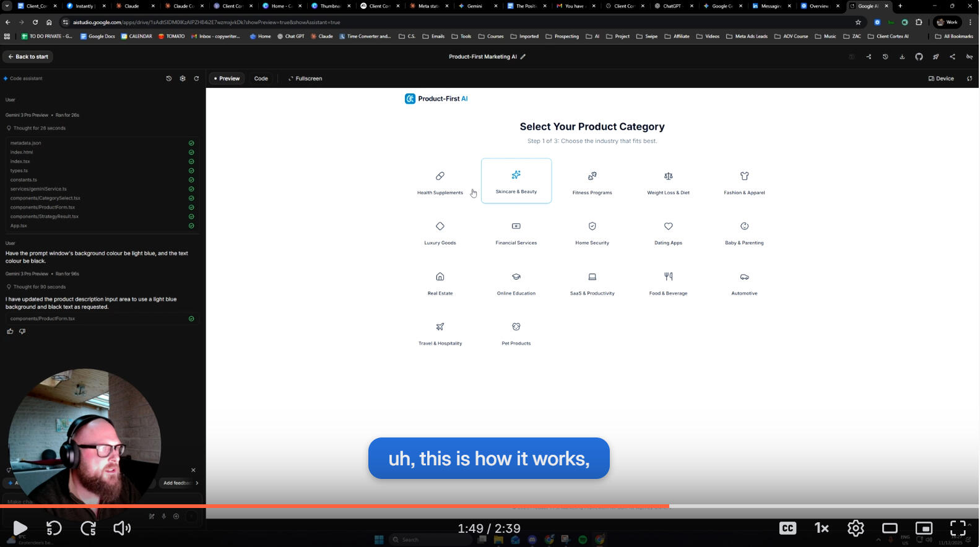
Task: Click the thumbs down feedback icon
Action: point(22,332)
